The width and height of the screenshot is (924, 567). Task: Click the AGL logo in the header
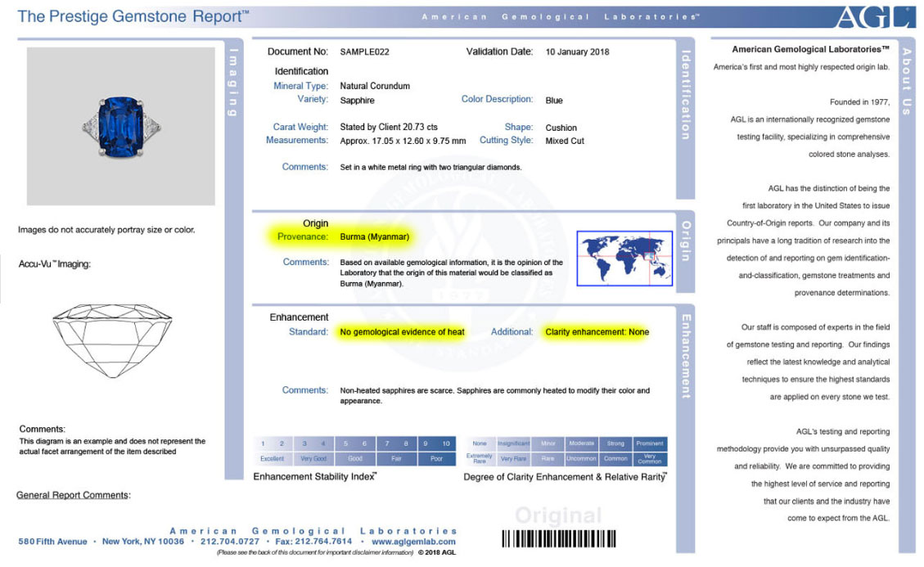[875, 16]
